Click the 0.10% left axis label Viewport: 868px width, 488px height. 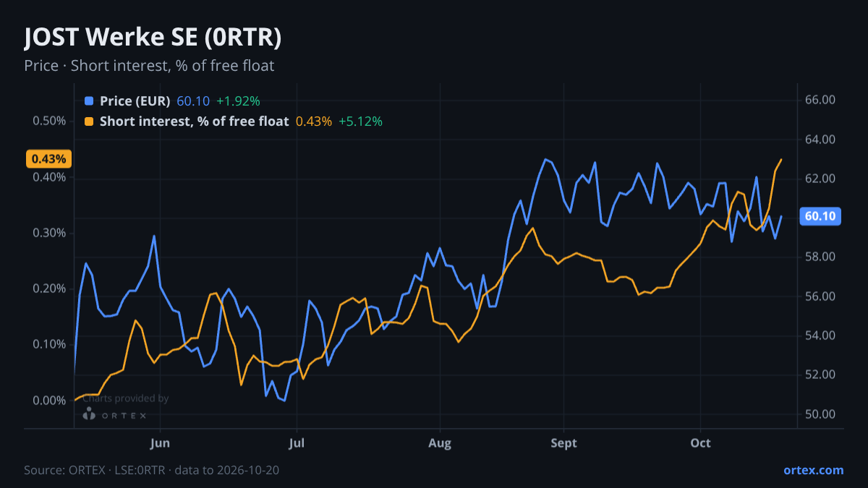point(49,344)
